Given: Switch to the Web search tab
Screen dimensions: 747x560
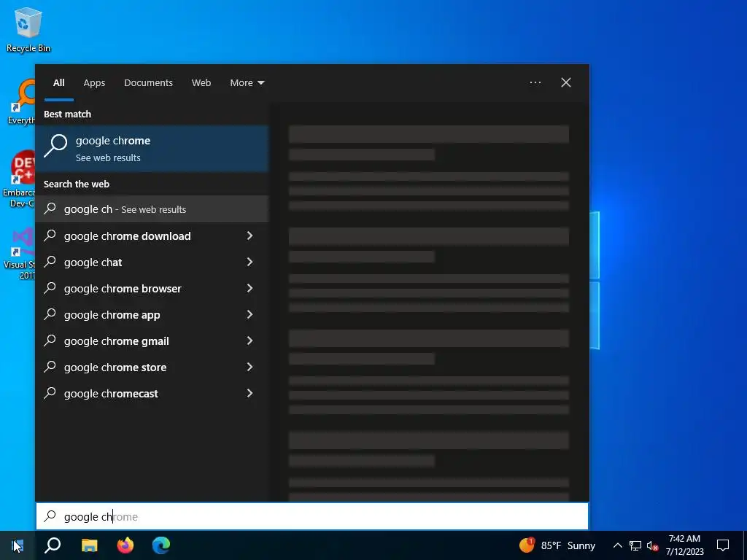Looking at the screenshot, I should (201, 83).
